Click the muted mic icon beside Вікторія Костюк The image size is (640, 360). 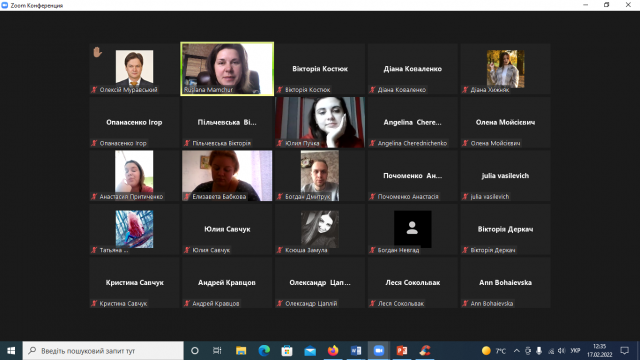click(280, 90)
